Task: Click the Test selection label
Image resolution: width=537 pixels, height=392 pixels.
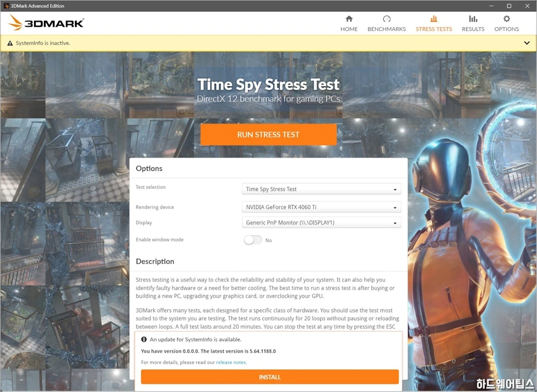Action: pos(151,187)
